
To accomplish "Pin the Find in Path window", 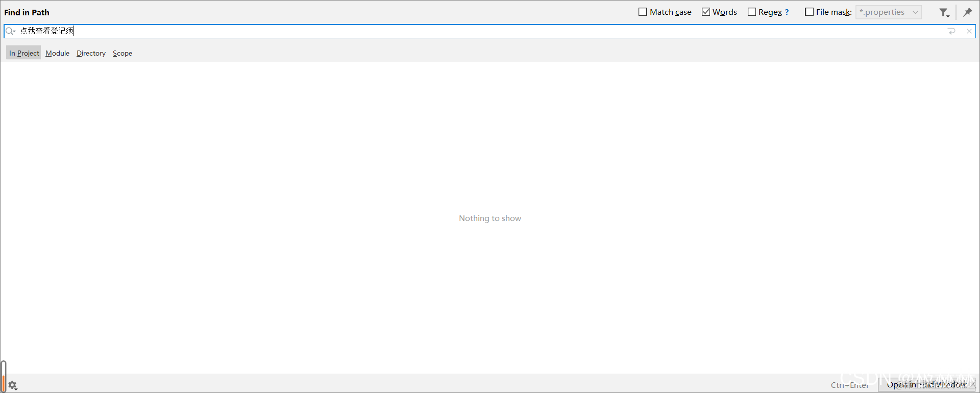I will tap(967, 12).
